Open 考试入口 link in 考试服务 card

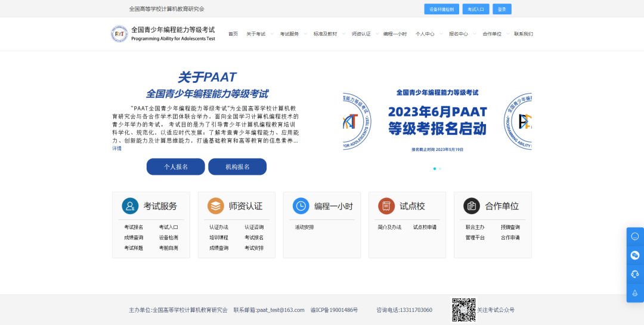pos(168,227)
